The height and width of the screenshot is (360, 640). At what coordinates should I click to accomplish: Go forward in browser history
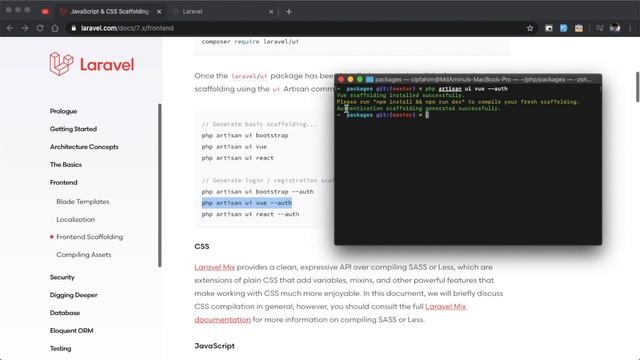25,28
